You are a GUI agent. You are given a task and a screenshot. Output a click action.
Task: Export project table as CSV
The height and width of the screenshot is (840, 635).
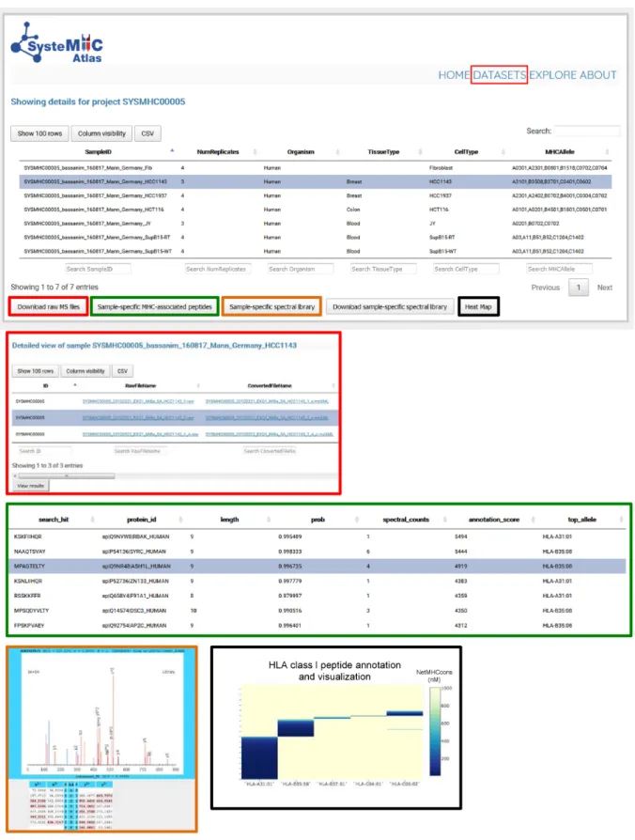(147, 133)
